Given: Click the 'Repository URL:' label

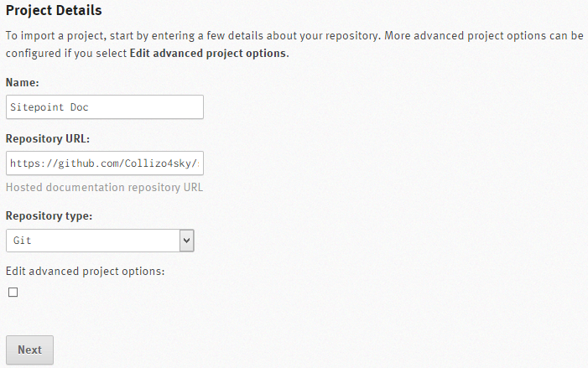Looking at the screenshot, I should (48, 138).
